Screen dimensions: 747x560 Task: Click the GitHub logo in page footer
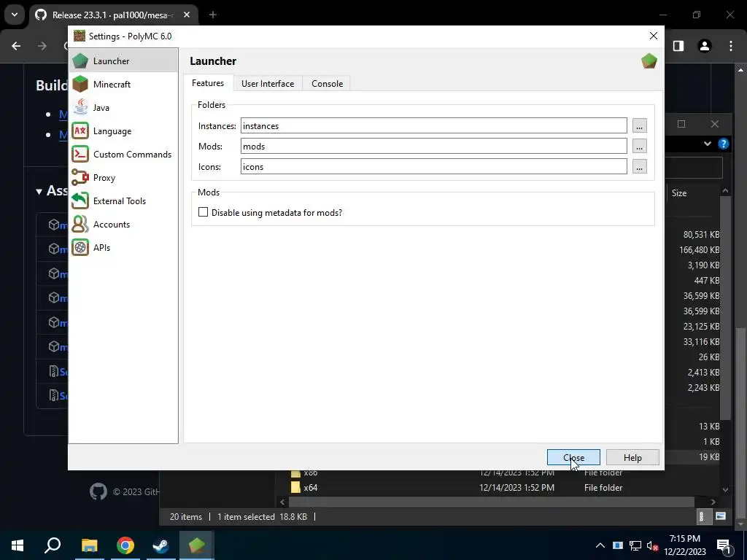(98, 491)
